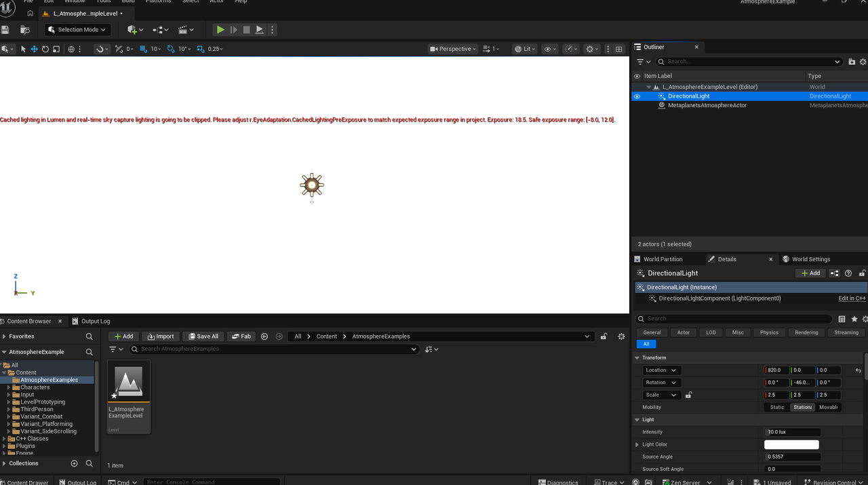Filter Details by Physics category

pyautogui.click(x=769, y=332)
